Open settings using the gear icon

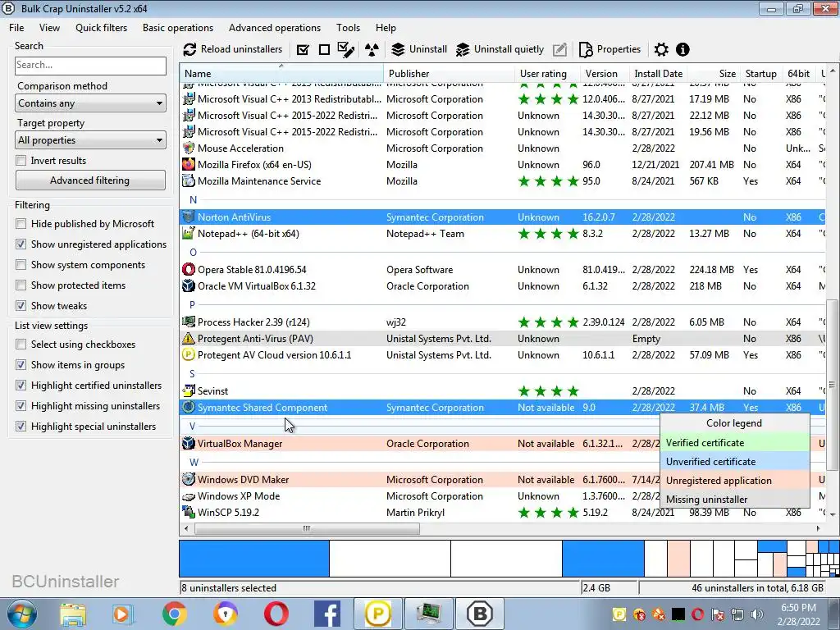coord(662,50)
